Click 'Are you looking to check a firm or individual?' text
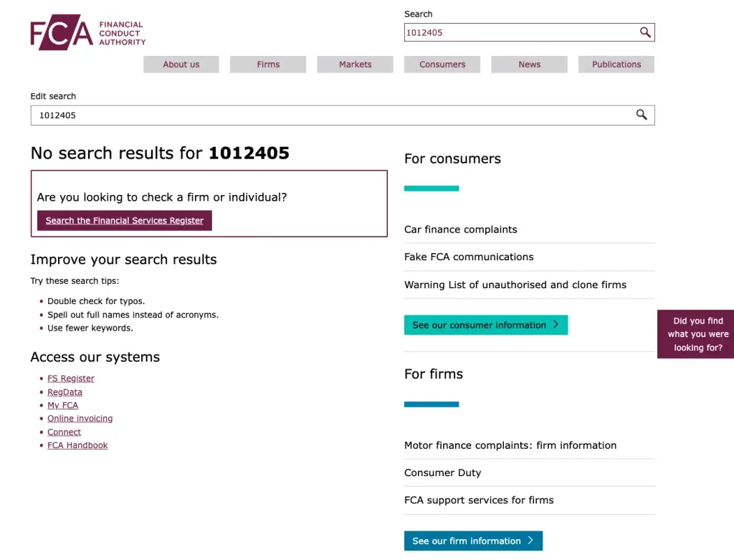 [x=162, y=197]
